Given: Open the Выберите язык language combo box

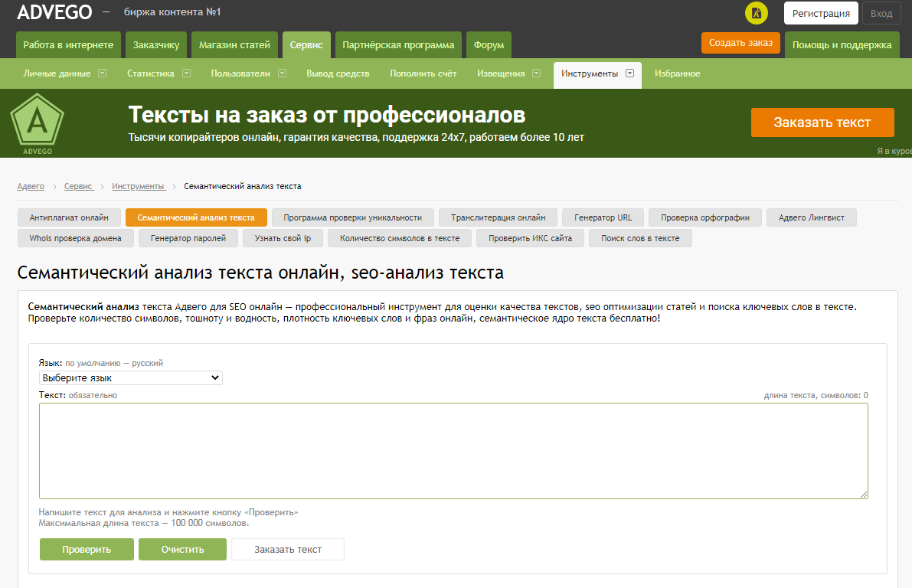Looking at the screenshot, I should (x=130, y=377).
